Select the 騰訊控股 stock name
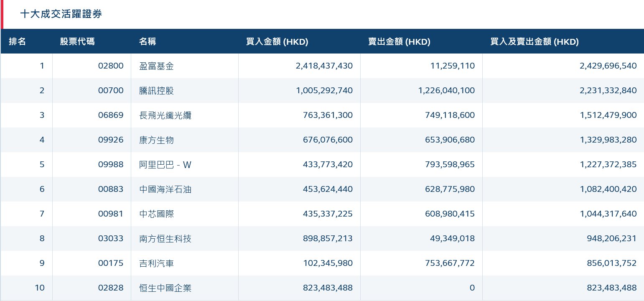 pyautogui.click(x=156, y=91)
